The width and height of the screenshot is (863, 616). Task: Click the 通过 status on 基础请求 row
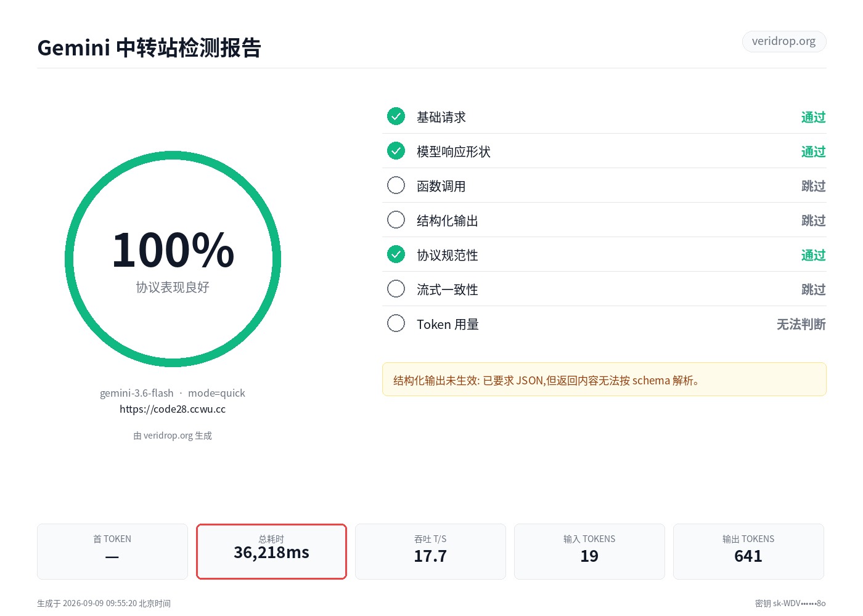pyautogui.click(x=813, y=117)
